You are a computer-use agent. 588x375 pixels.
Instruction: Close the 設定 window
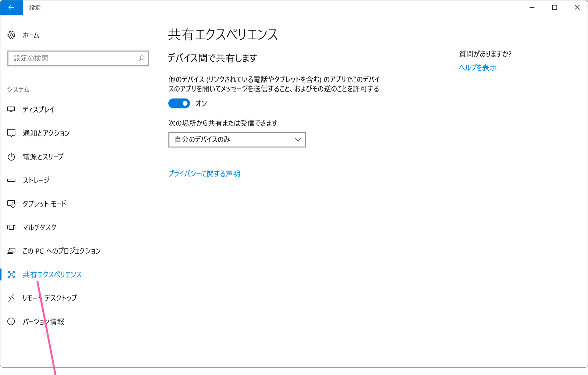pyautogui.click(x=577, y=7)
